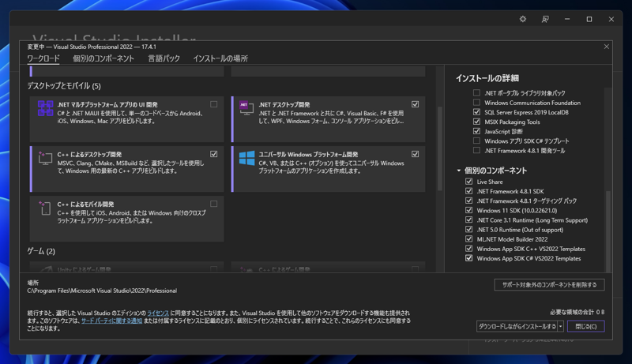Click the install location path text
The height and width of the screenshot is (364, 632).
[x=102, y=291]
